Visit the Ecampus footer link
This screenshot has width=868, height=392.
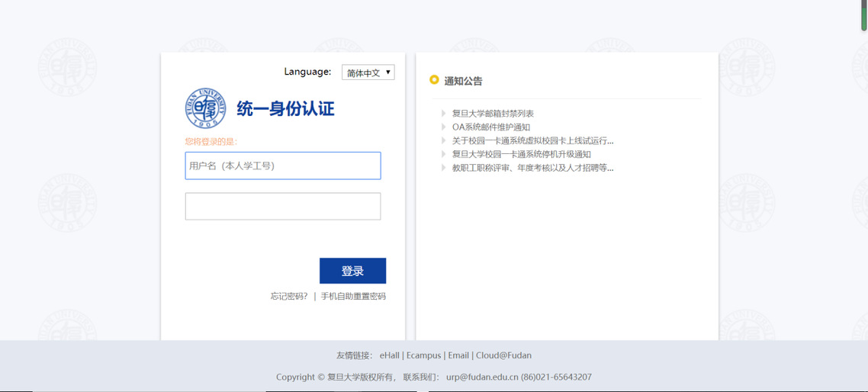[x=423, y=355]
